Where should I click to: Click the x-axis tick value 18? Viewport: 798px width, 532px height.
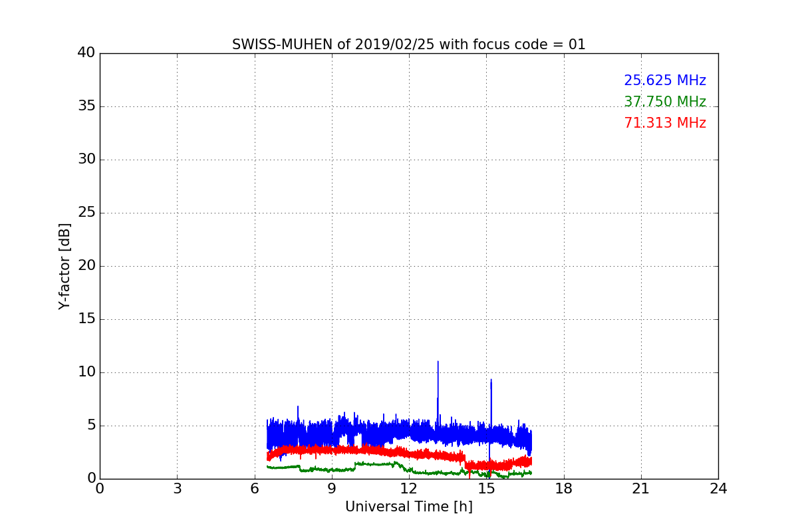pyautogui.click(x=563, y=489)
